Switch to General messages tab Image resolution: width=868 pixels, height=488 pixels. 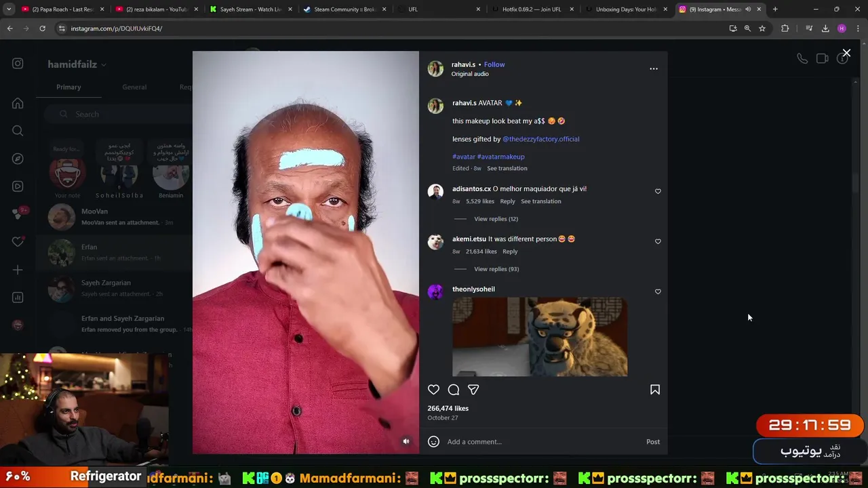point(134,87)
